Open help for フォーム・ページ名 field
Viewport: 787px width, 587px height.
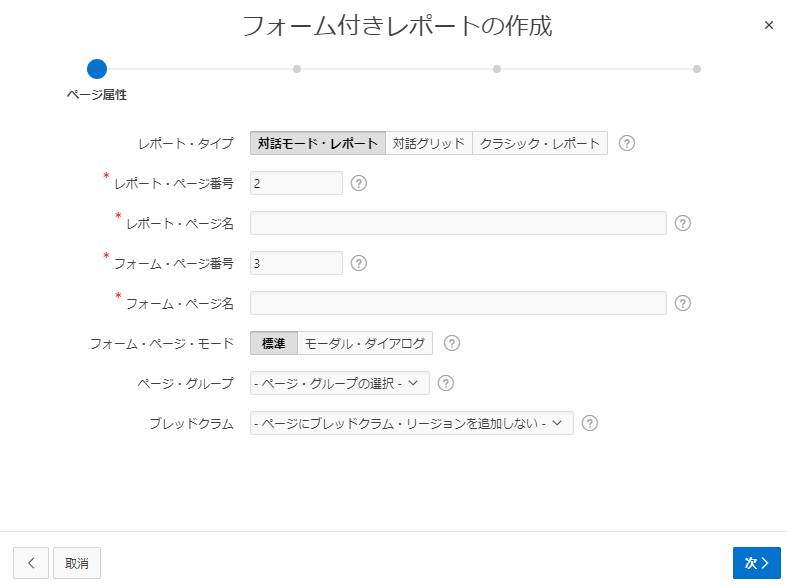682,303
